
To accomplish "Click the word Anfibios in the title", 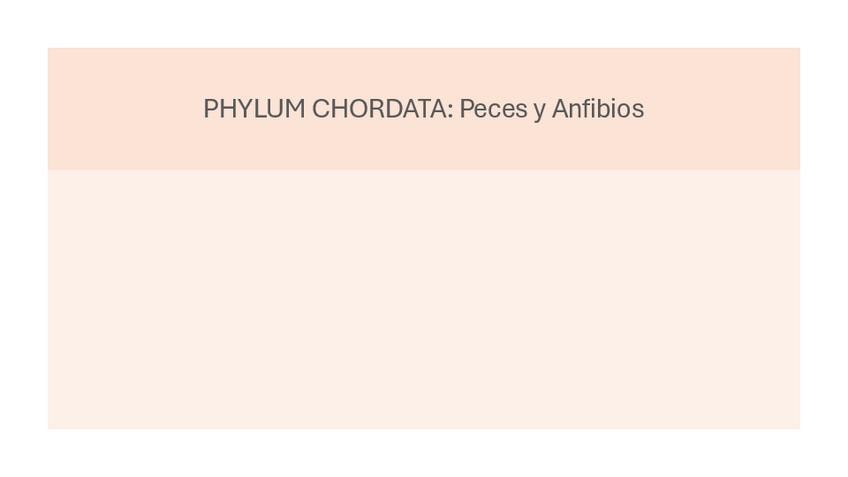I will click(x=597, y=108).
